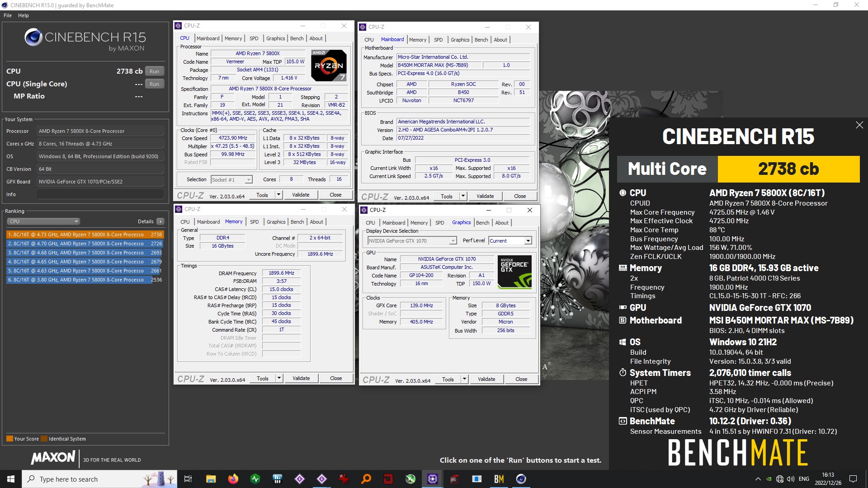Viewport: 868px width, 488px height.
Task: Open the BenchMate BM taskbar icon
Action: point(499,479)
